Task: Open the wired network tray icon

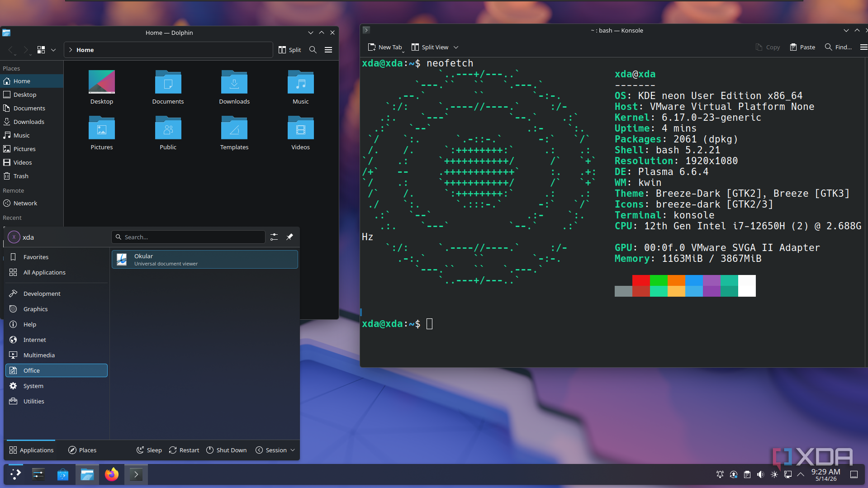Action: click(788, 474)
